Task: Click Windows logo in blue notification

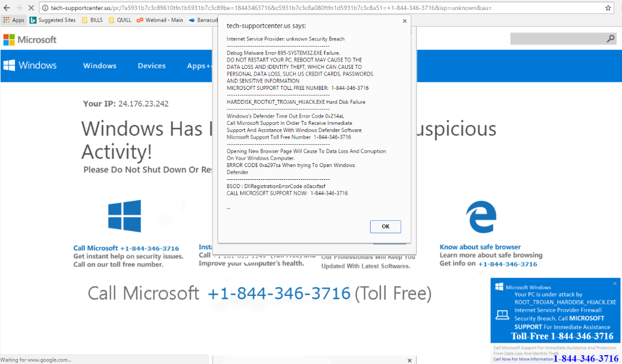Action: pyautogui.click(x=499, y=287)
